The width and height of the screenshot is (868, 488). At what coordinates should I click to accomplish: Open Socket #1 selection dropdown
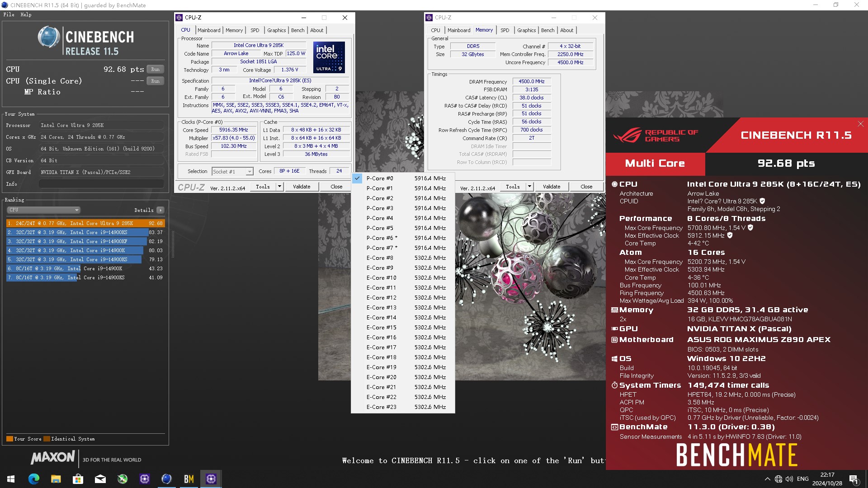pyautogui.click(x=232, y=172)
